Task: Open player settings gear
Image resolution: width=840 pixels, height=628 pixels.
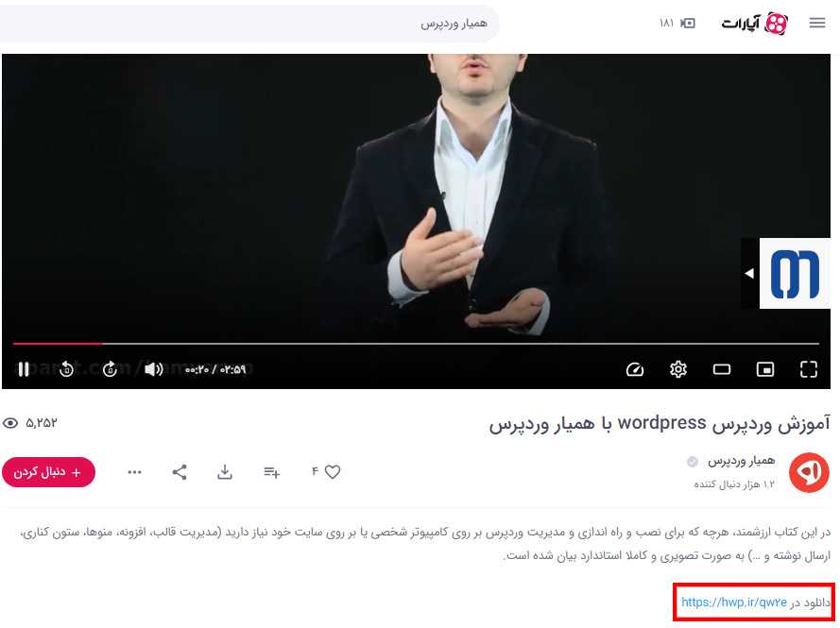Action: pos(678,369)
